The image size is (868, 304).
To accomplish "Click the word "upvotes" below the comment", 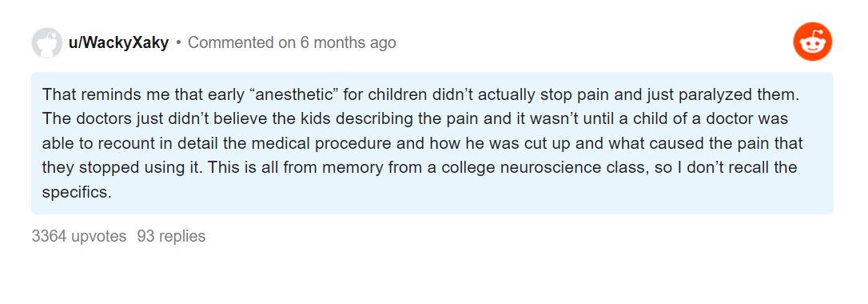I will pyautogui.click(x=99, y=237).
